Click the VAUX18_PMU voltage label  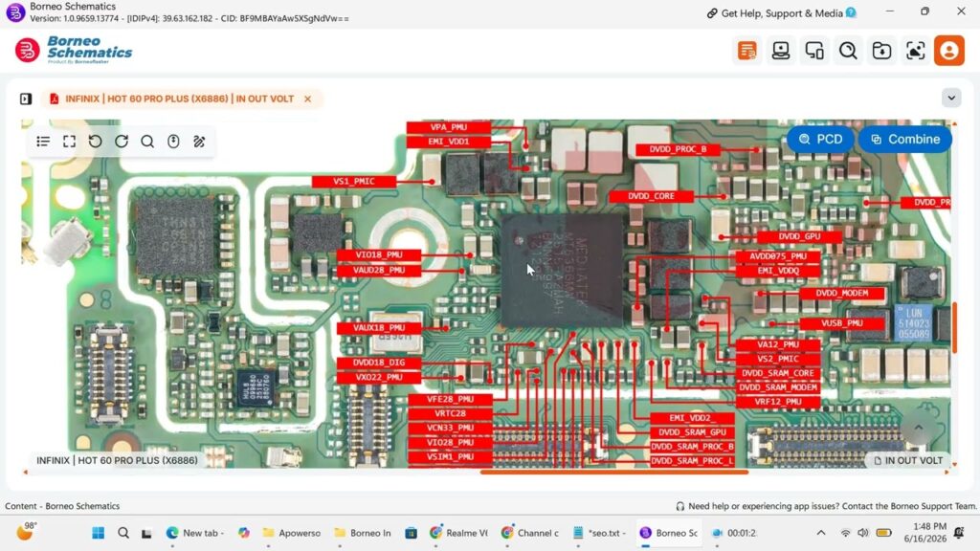[379, 328]
